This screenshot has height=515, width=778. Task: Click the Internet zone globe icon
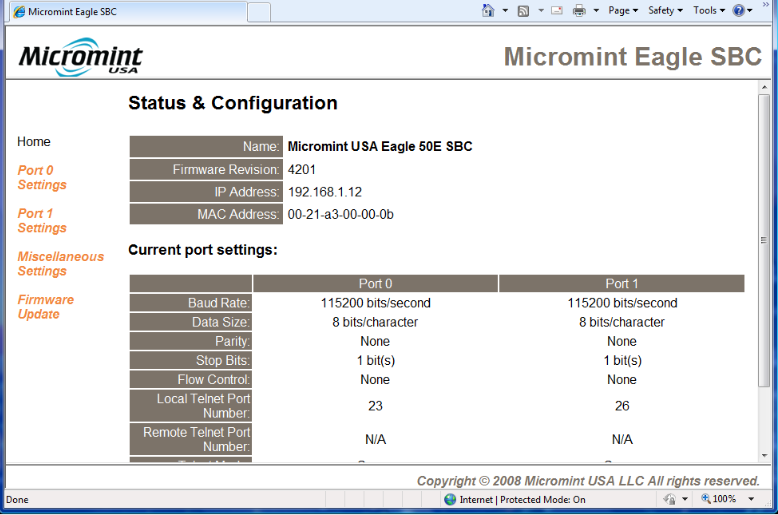[450, 499]
